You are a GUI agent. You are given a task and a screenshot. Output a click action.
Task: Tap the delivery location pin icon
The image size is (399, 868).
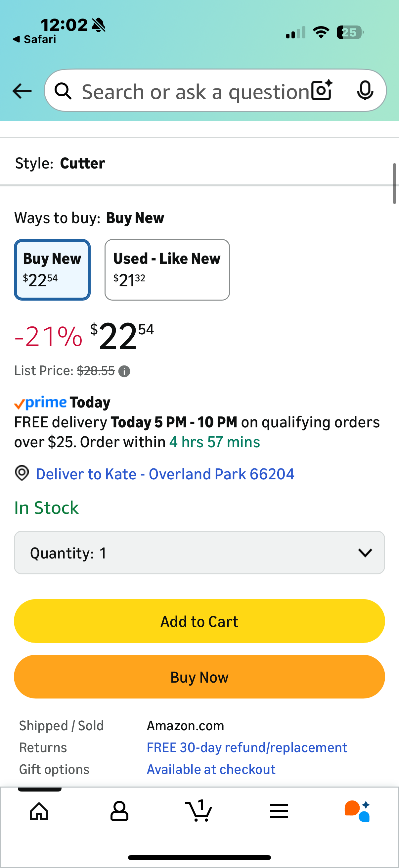pyautogui.click(x=22, y=473)
